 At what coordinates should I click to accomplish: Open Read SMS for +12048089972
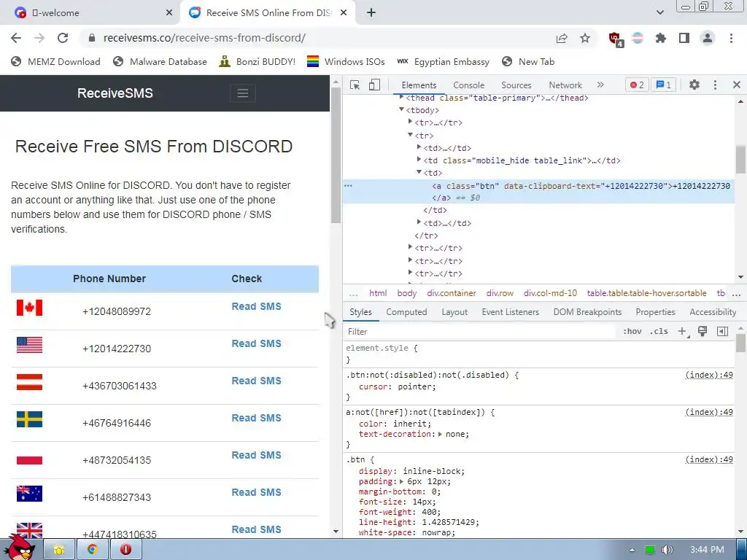tap(256, 307)
